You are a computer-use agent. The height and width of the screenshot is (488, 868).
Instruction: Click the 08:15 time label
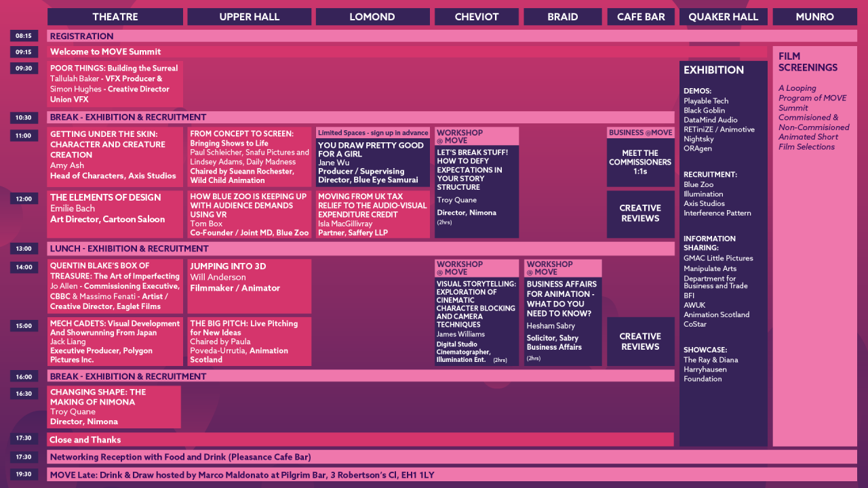point(24,36)
